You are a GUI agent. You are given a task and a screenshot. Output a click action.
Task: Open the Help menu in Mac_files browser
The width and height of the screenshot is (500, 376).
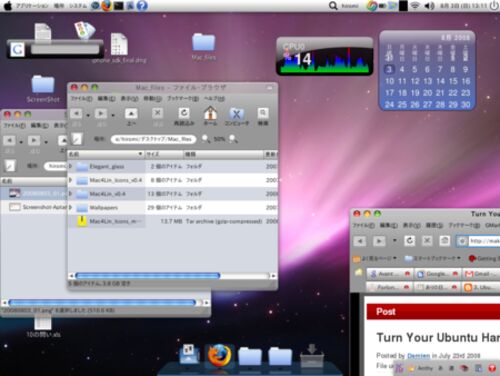pyautogui.click(x=214, y=99)
